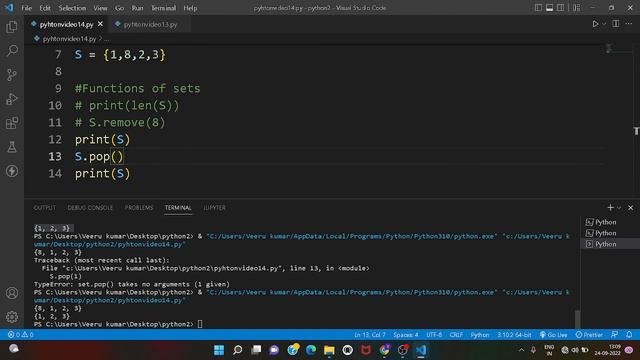Open File Explorer from taskbar
Image resolution: width=640 pixels, height=360 pixels.
click(x=329, y=350)
